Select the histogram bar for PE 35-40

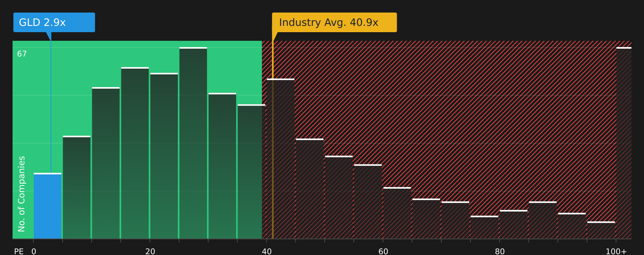coord(251,171)
